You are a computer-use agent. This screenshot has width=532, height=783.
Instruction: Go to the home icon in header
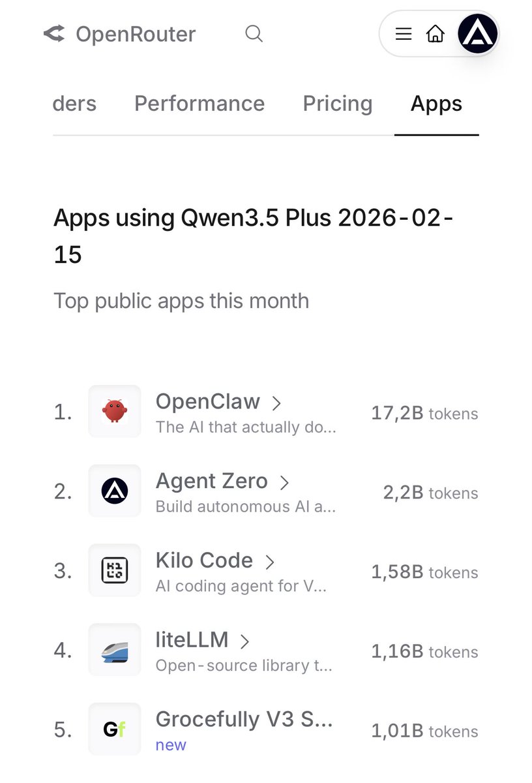(435, 34)
